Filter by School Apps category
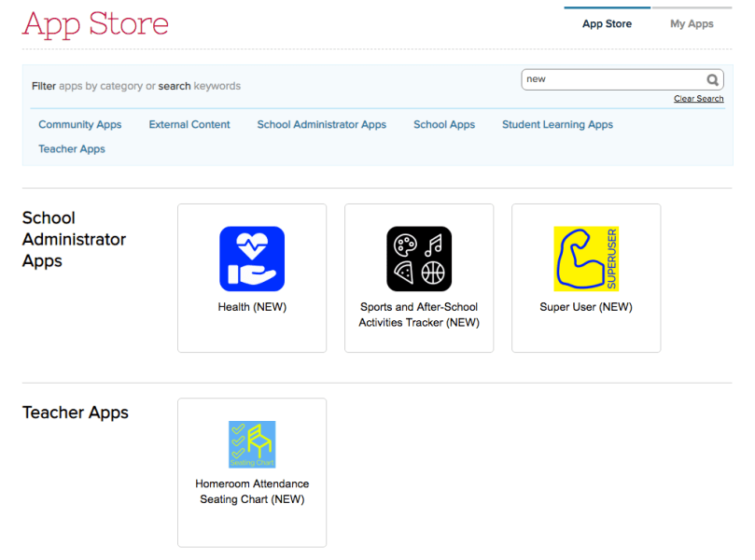 [x=444, y=125]
